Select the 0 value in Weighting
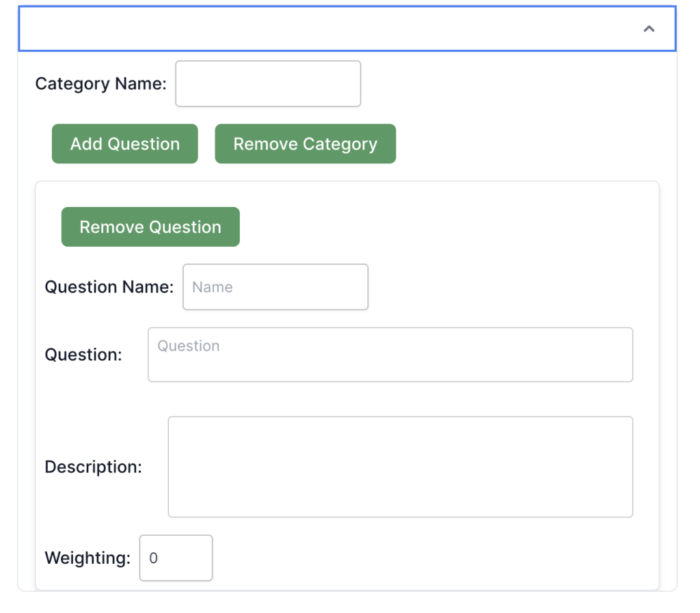This screenshot has height=613, width=700. pos(153,558)
